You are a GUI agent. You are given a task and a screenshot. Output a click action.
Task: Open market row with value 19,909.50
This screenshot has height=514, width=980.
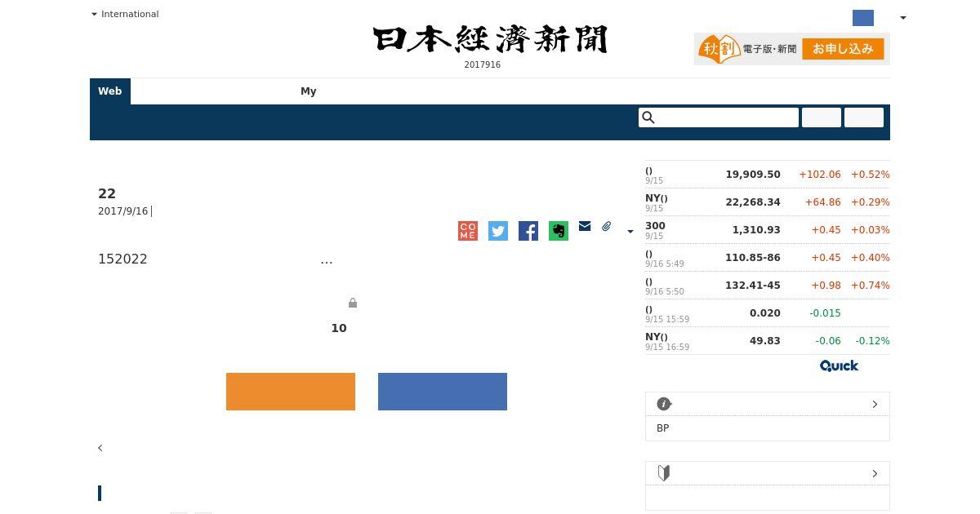click(768, 175)
